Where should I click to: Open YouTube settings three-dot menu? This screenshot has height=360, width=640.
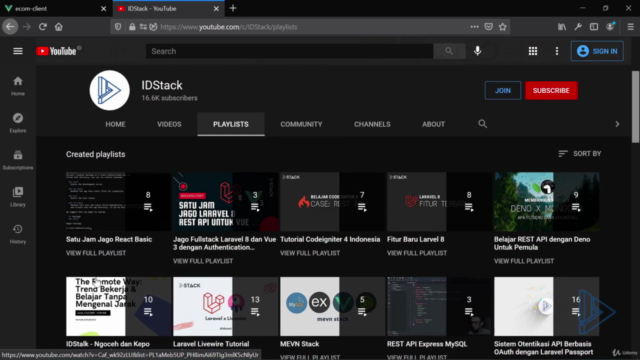[557, 51]
